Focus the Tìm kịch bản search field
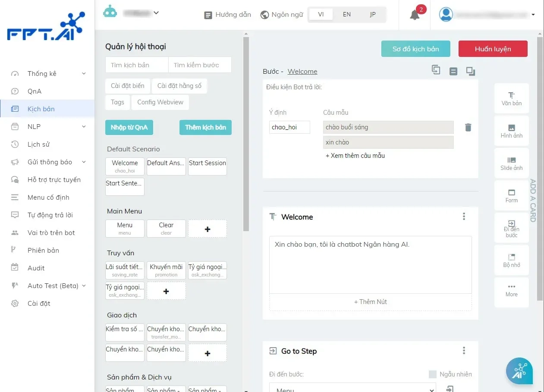The width and height of the screenshot is (544, 392). pyautogui.click(x=137, y=65)
